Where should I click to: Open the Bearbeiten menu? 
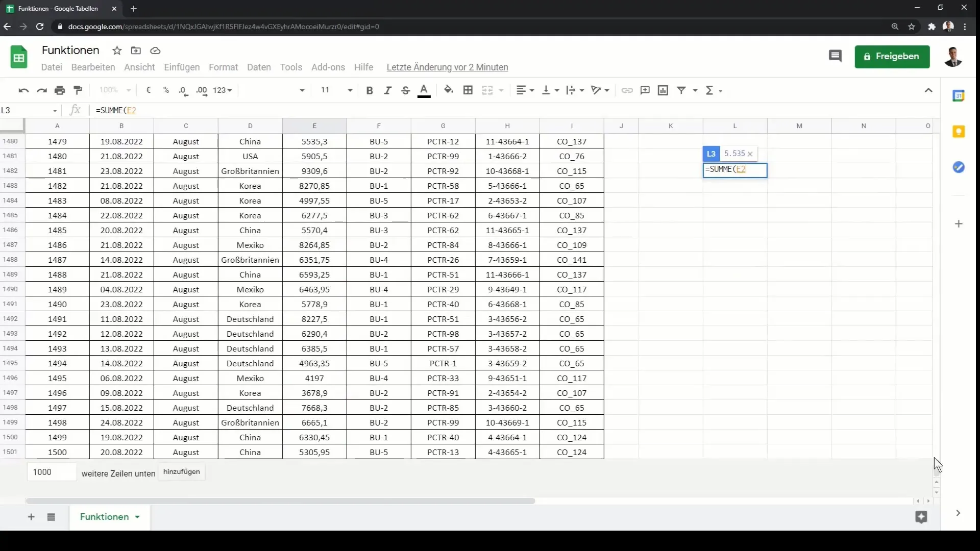(93, 67)
